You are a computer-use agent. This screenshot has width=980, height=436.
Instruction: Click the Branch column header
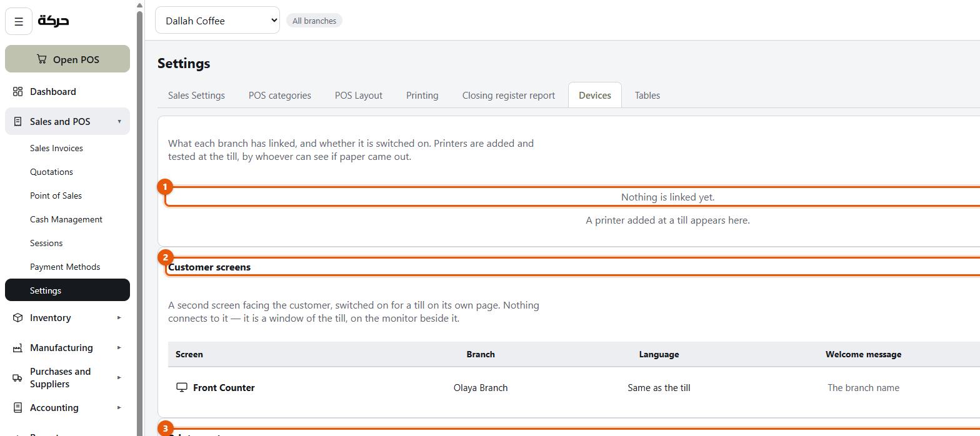(481, 354)
